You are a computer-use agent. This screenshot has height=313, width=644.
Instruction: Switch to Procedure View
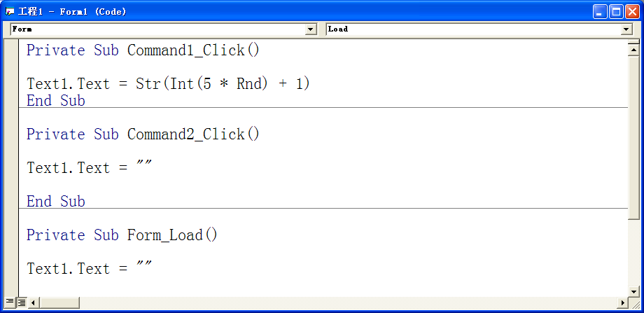pyautogui.click(x=9, y=303)
